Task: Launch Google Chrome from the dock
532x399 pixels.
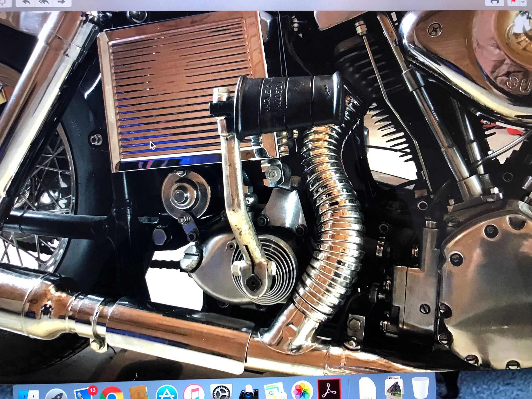Action: click(112, 394)
